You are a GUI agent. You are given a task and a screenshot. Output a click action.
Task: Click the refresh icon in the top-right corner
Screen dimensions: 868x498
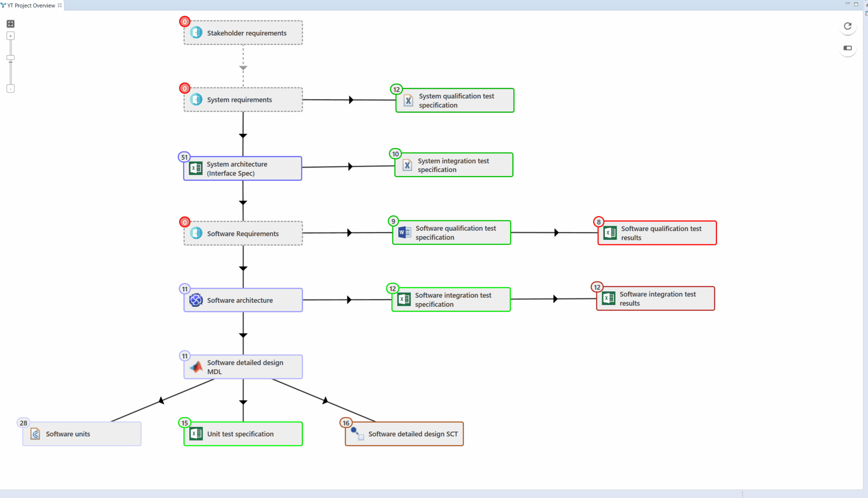848,26
